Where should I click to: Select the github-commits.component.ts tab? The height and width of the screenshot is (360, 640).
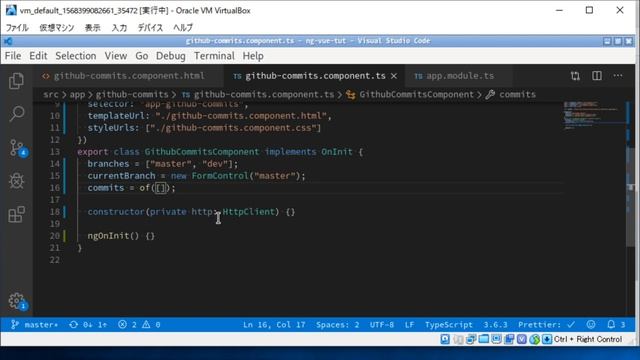(315, 76)
